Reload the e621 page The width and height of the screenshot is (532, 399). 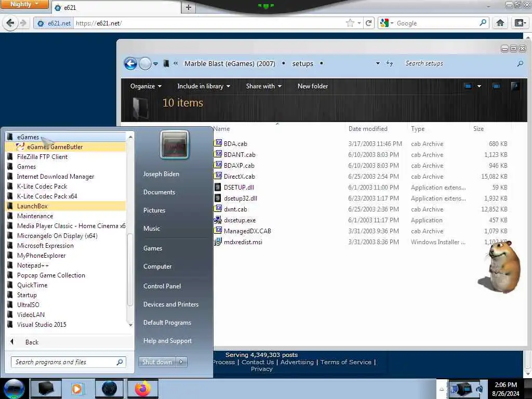(369, 23)
